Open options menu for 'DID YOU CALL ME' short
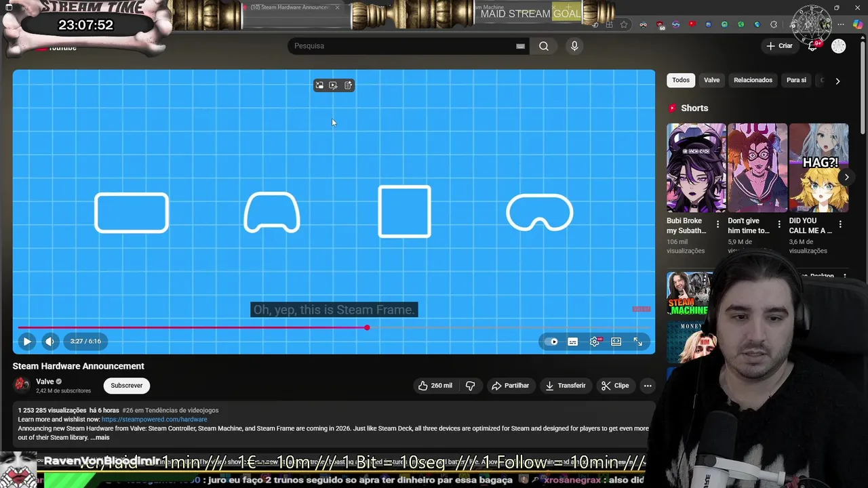The image size is (868, 488). [x=840, y=224]
